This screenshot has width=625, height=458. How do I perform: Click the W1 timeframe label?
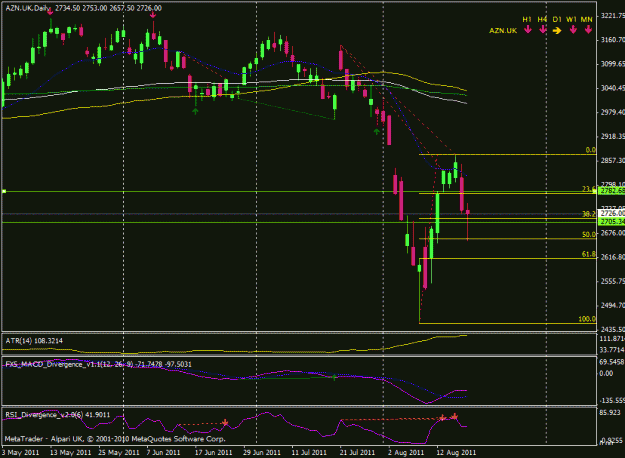tap(572, 20)
